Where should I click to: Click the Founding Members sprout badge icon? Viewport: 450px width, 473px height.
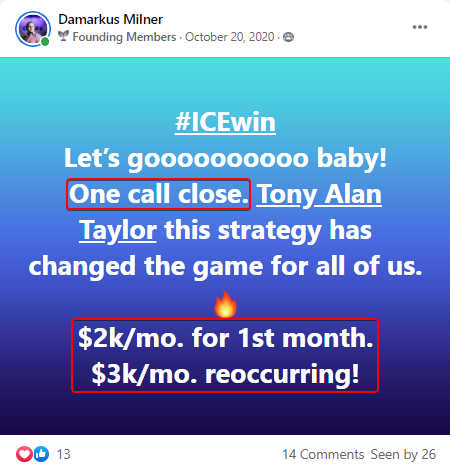pos(63,36)
